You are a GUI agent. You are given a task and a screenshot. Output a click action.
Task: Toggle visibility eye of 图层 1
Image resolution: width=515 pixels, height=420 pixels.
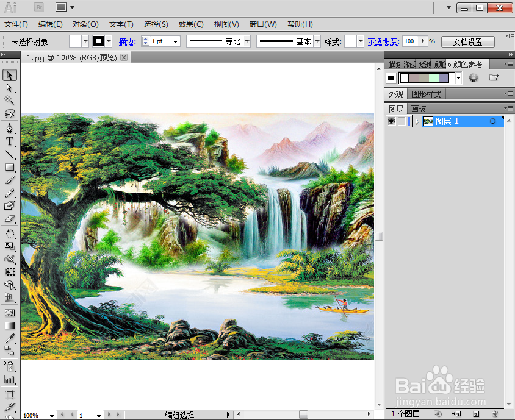coord(391,121)
